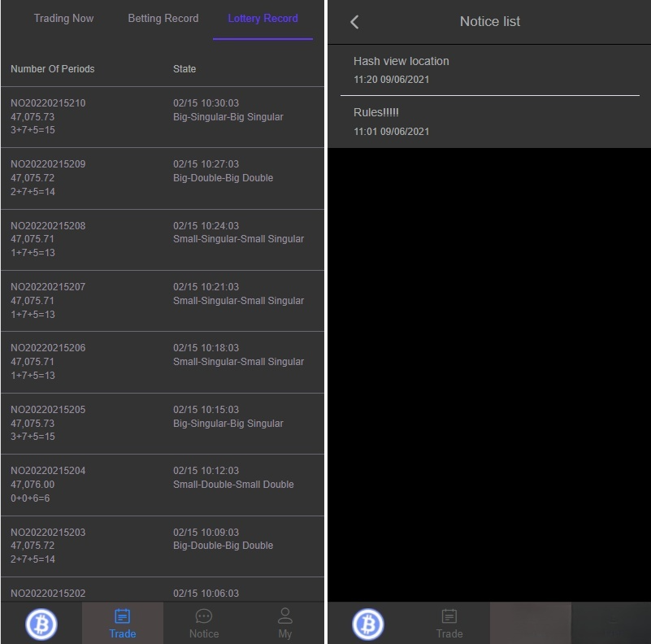The width and height of the screenshot is (651, 644).
Task: Tap the NO20220215206 record row
Action: [x=162, y=362]
